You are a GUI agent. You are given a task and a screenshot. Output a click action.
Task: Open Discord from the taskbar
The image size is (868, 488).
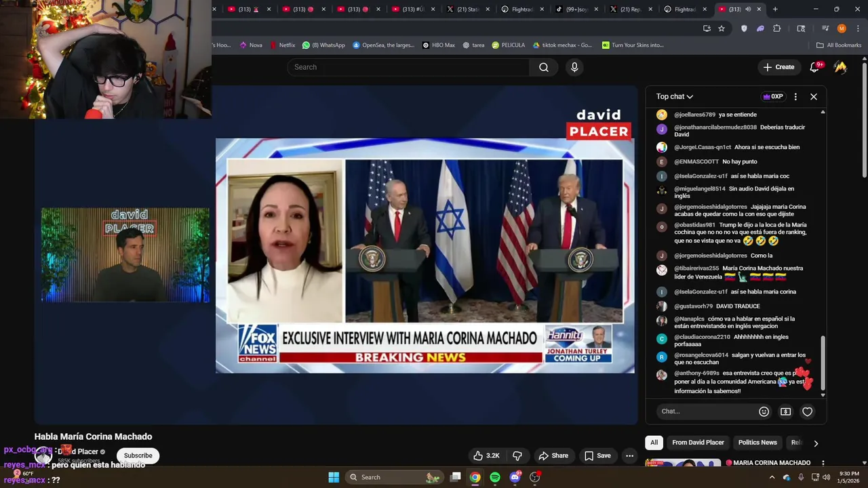[x=515, y=477]
